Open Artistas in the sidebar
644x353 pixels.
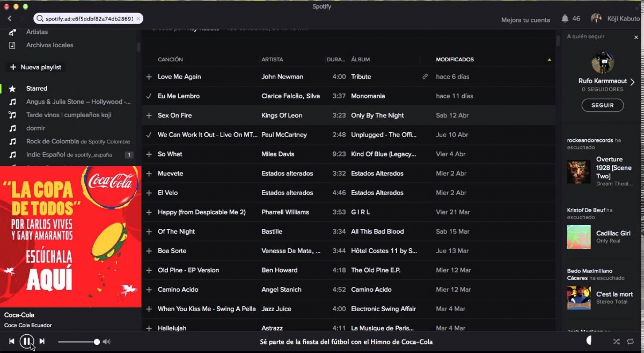pos(37,32)
